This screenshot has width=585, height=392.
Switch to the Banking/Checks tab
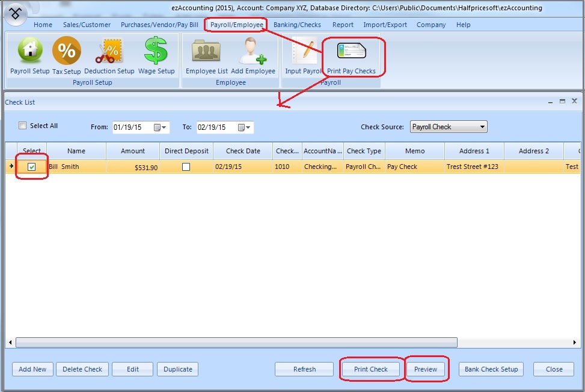click(x=297, y=25)
